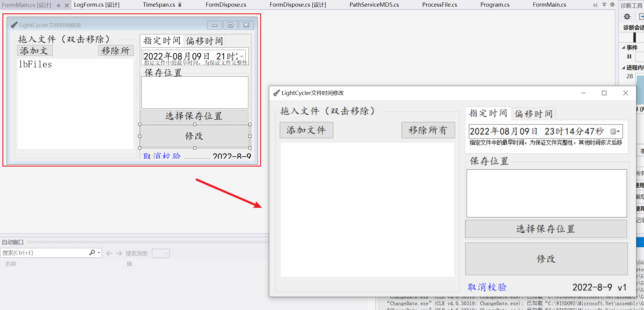644x310 pixels.
Task: Click the magnifier search icon in Autos window
Action: click(x=92, y=253)
